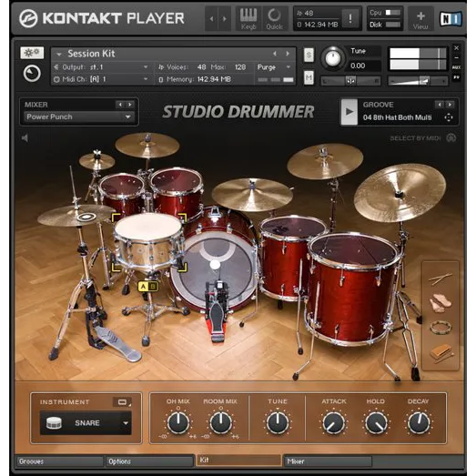Click groove drag-to-host crosshair icon

[x=449, y=117]
